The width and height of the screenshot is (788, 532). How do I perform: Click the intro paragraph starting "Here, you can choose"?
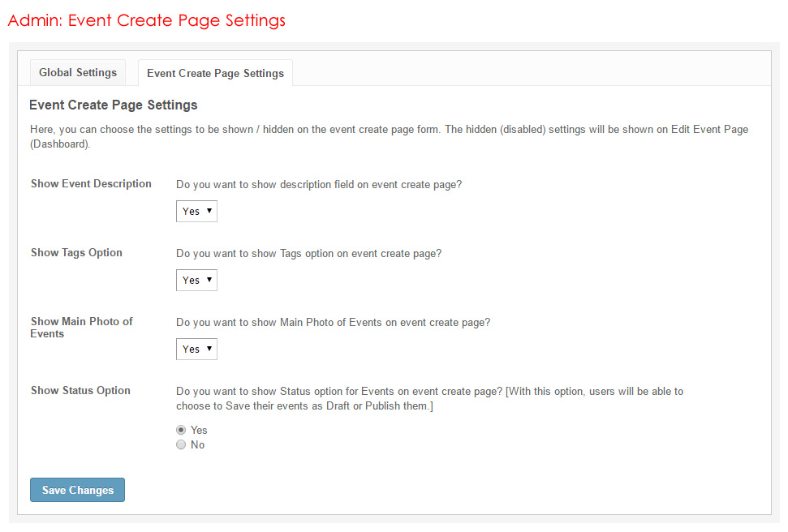(x=388, y=137)
